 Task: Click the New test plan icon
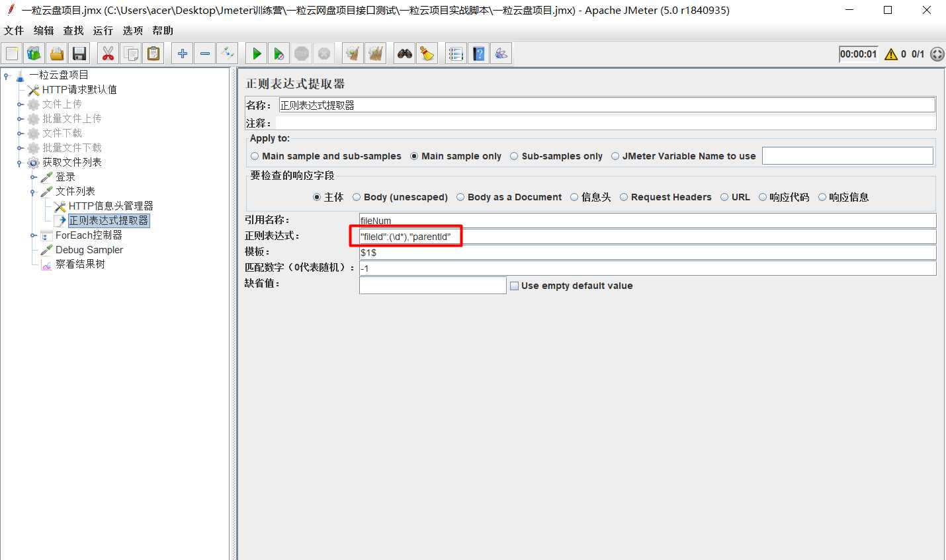click(12, 54)
